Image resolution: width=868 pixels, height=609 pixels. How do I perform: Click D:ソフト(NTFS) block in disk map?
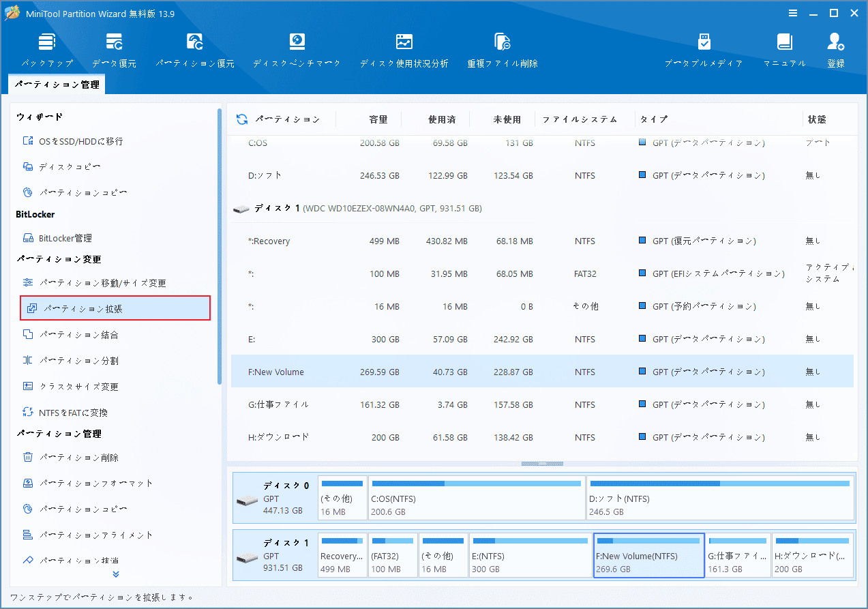coord(720,499)
